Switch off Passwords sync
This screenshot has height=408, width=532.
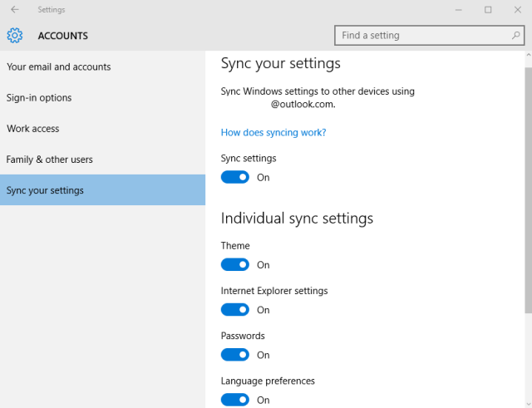click(x=234, y=355)
